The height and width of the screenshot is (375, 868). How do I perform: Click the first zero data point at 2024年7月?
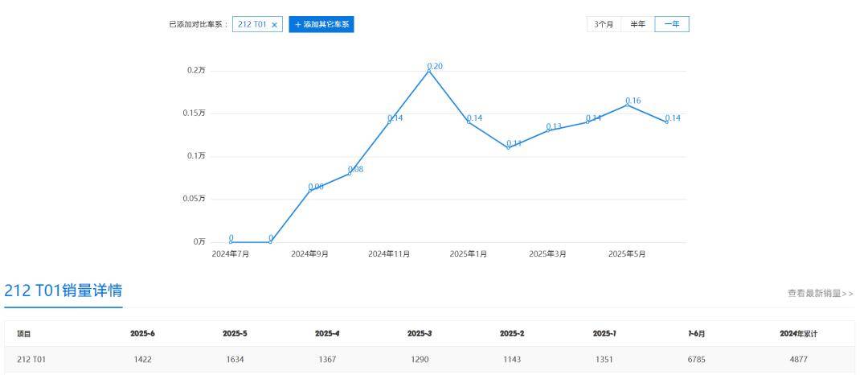point(231,241)
